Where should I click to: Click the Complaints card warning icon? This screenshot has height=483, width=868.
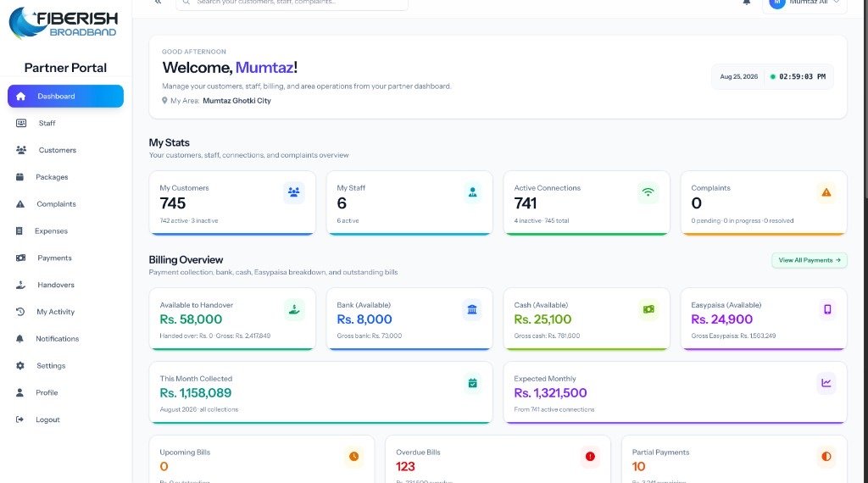[826, 192]
